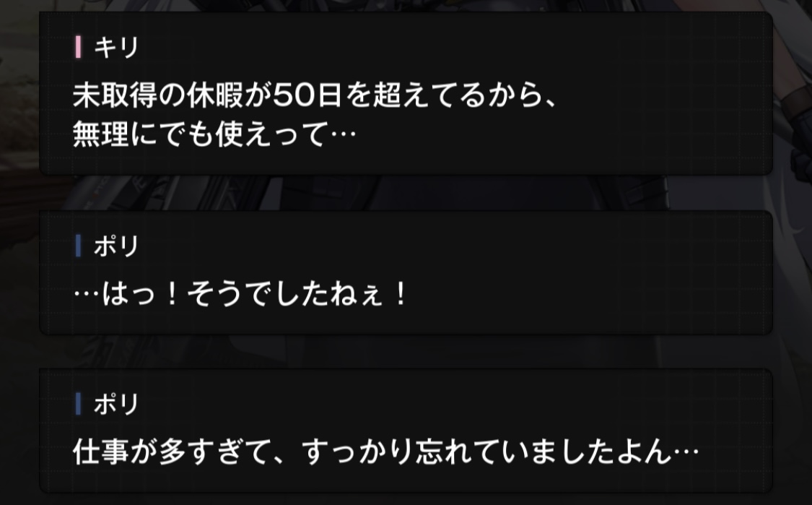Click the line 無理にでも使えって…
Image resolution: width=812 pixels, height=505 pixels.
click(214, 134)
